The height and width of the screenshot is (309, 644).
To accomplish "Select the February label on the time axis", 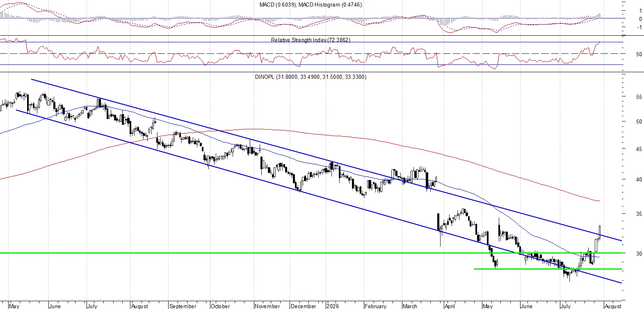I will click(376, 306).
